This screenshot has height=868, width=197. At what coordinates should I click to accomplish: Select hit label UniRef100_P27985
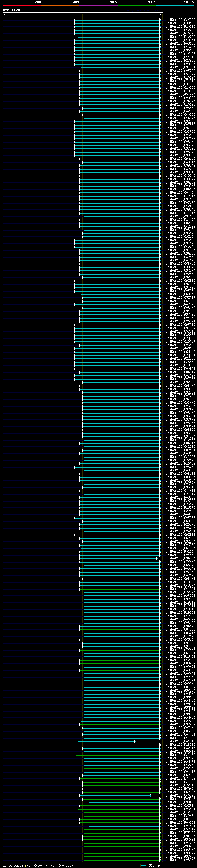pos(180,60)
